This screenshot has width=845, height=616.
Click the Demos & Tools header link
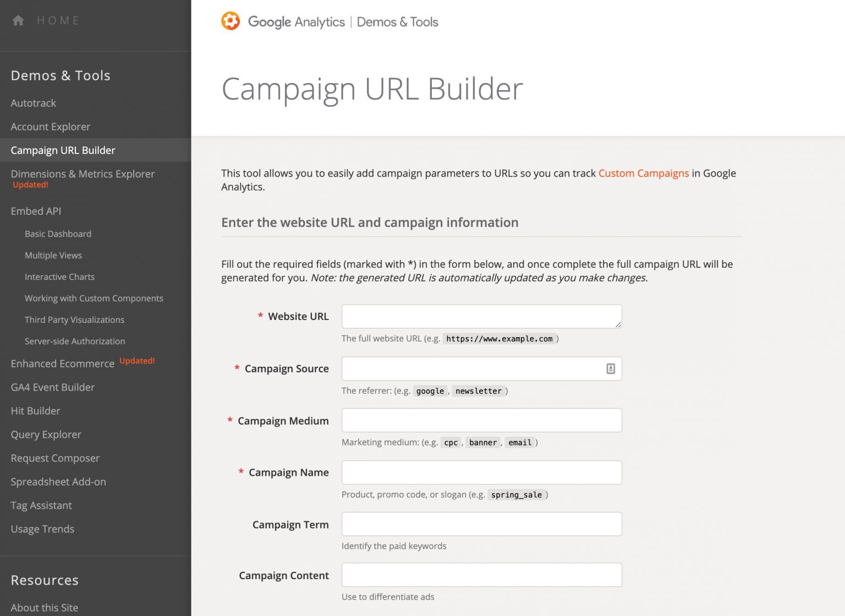tap(397, 22)
